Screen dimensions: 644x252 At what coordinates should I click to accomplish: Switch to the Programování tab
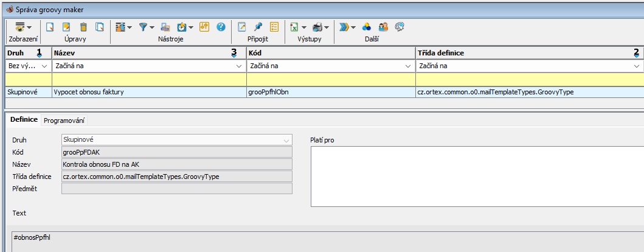(x=64, y=121)
